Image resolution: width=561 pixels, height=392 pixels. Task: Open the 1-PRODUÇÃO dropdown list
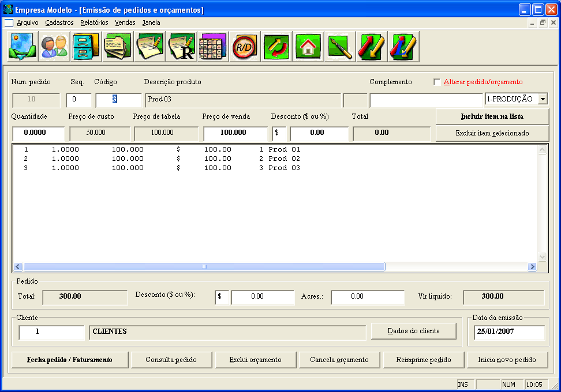(543, 99)
